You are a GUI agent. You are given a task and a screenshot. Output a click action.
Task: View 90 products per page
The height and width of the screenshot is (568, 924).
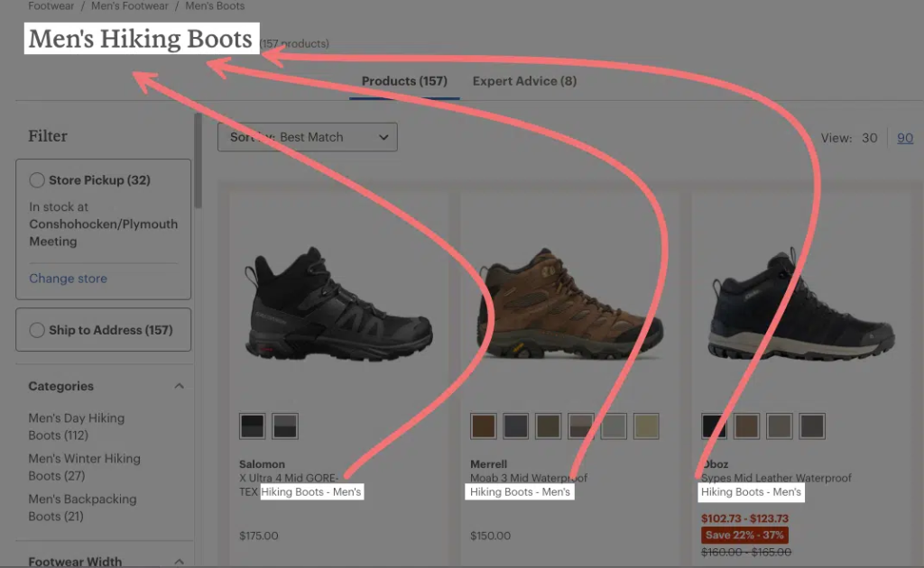904,138
